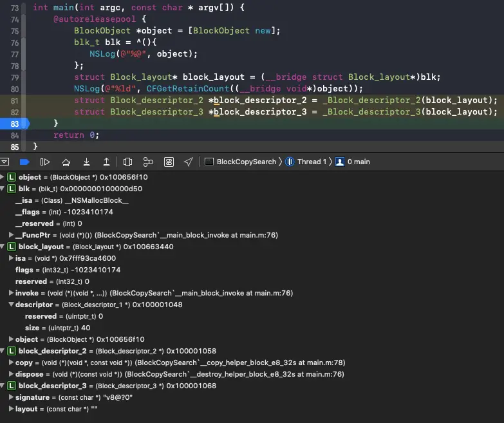
Task: Click the L badge beside block_descriptor_2
Action: click(x=12, y=351)
